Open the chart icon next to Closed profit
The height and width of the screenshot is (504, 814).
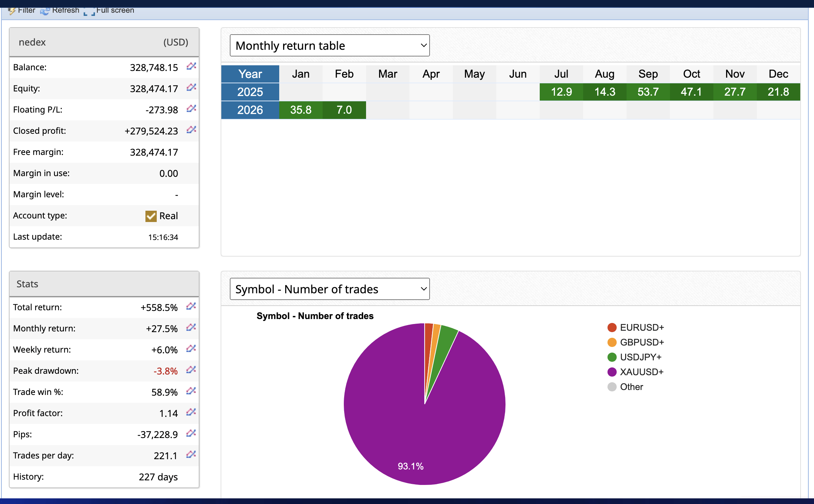coord(191,130)
